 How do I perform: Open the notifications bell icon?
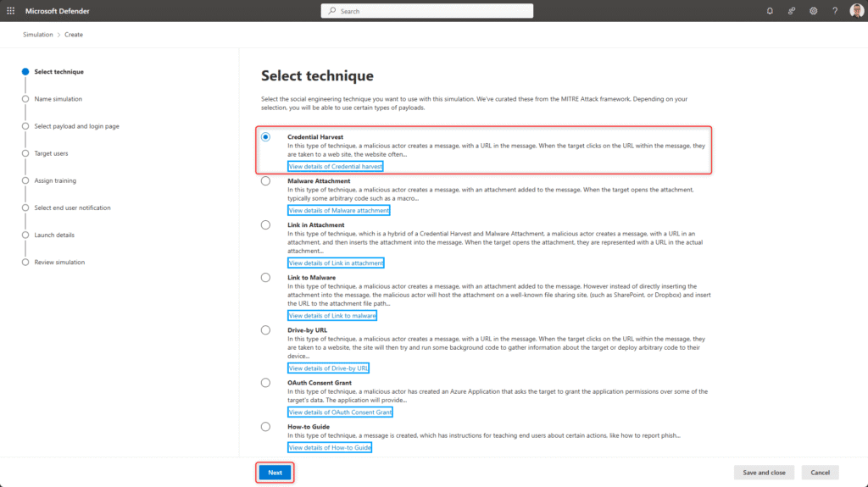pyautogui.click(x=770, y=11)
